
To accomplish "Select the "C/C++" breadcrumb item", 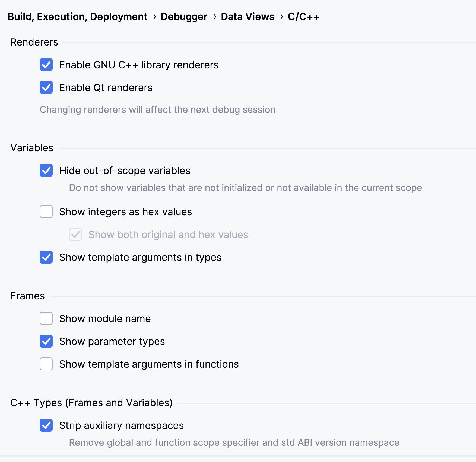I will (303, 17).
